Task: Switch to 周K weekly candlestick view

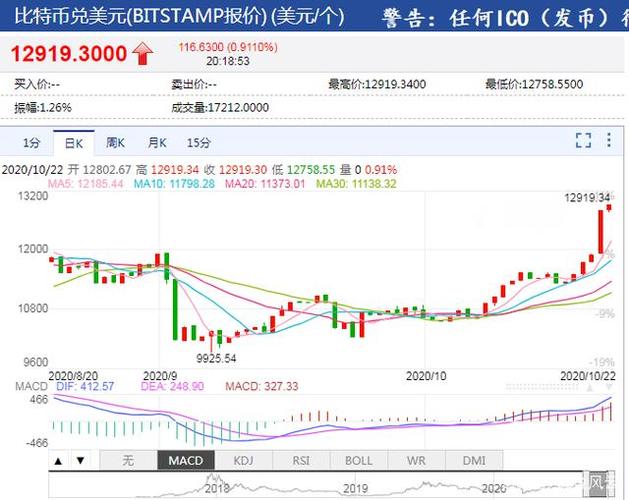Action: (115, 142)
